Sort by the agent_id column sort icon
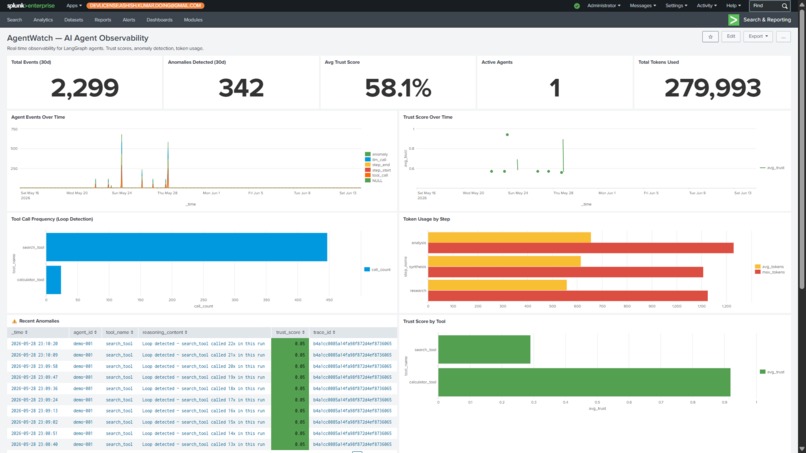The width and height of the screenshot is (806, 453). [96, 333]
